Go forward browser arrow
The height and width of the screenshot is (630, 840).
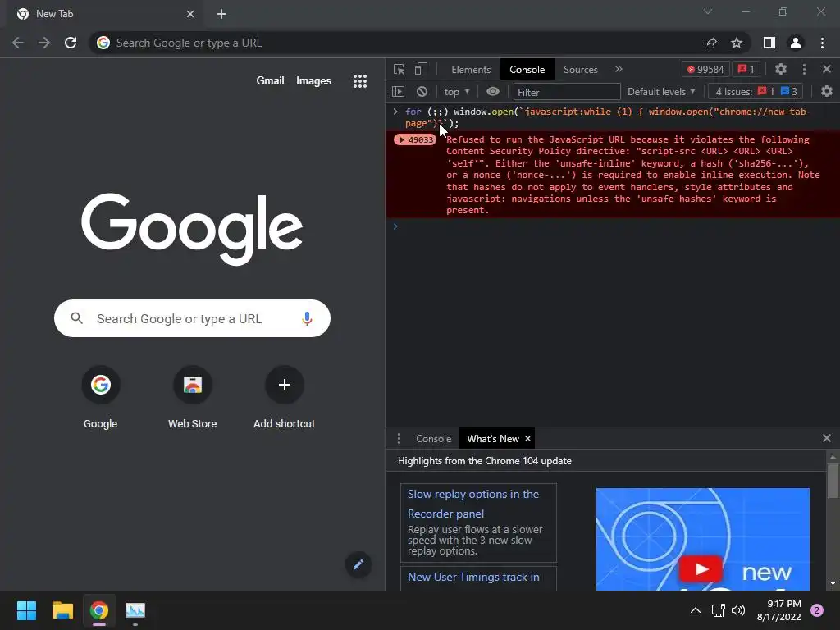click(44, 43)
